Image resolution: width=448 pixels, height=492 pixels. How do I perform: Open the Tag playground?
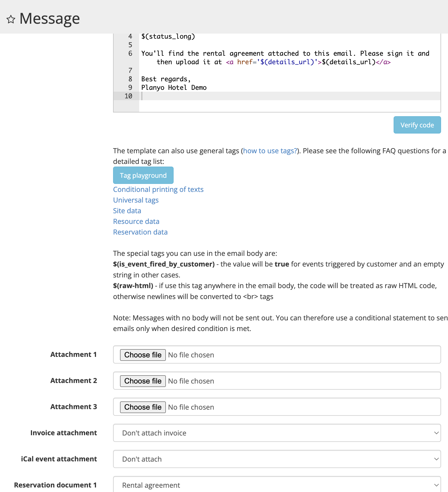click(143, 175)
